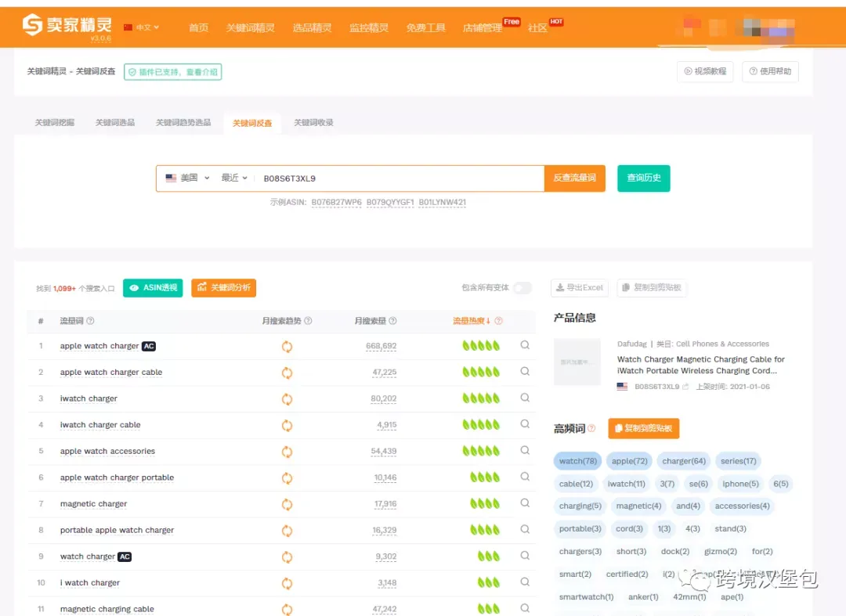Select the watch(78) keyword tag
Screen dimensions: 846x616
578,461
